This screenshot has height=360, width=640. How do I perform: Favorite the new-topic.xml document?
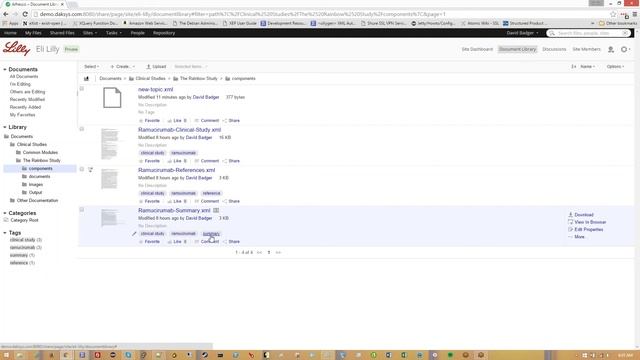149,121
